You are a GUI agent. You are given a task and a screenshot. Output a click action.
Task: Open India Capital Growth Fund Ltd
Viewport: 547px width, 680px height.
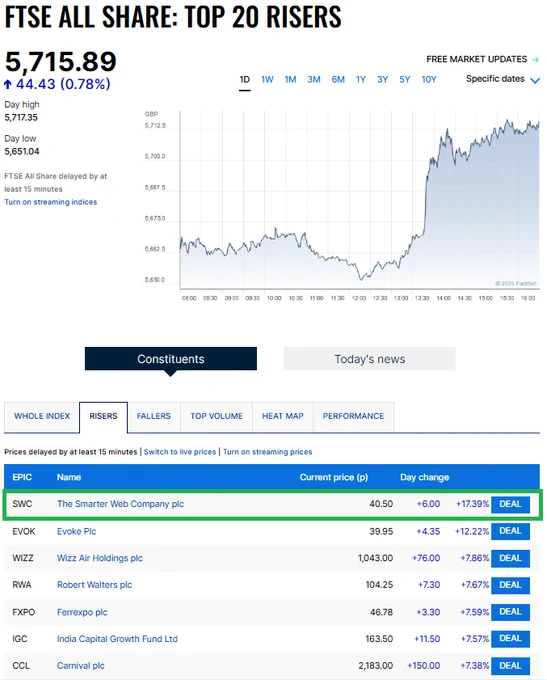[x=117, y=639]
